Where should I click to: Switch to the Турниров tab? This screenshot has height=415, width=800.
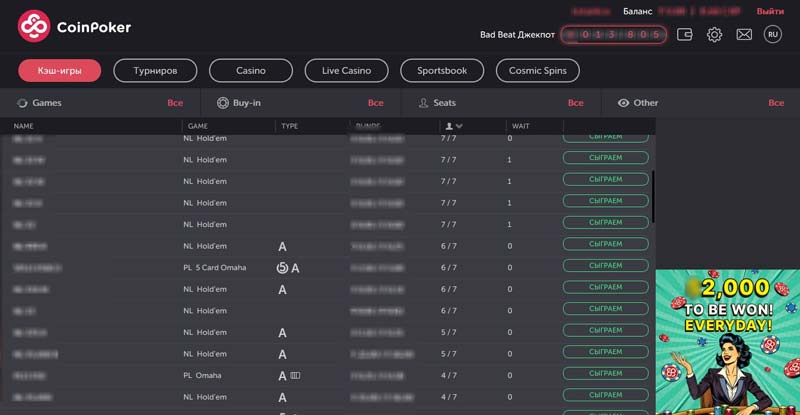pos(153,71)
